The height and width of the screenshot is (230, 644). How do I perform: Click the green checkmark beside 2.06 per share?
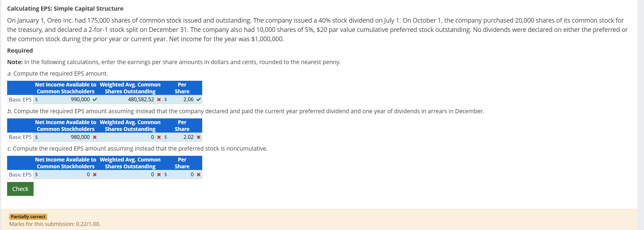(198, 99)
